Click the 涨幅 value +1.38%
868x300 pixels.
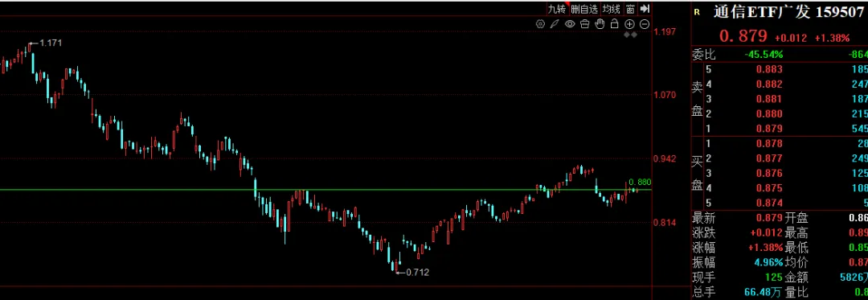[766, 248]
